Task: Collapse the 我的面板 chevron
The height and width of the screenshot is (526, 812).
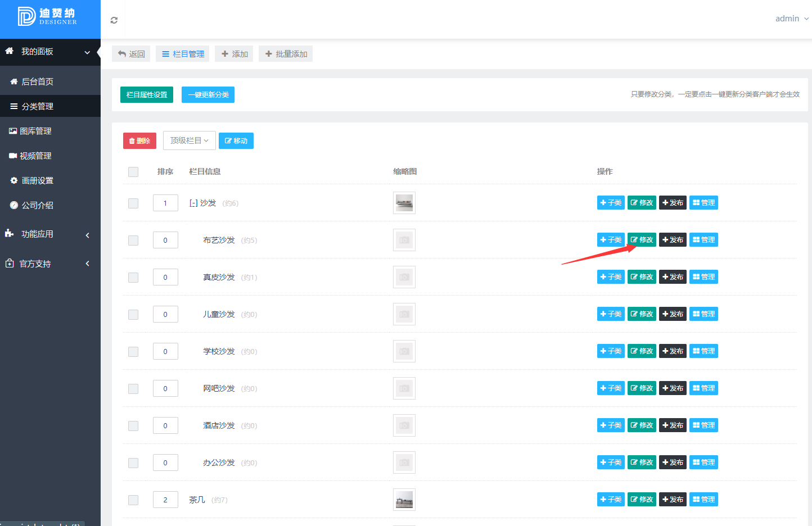Action: 87,52
